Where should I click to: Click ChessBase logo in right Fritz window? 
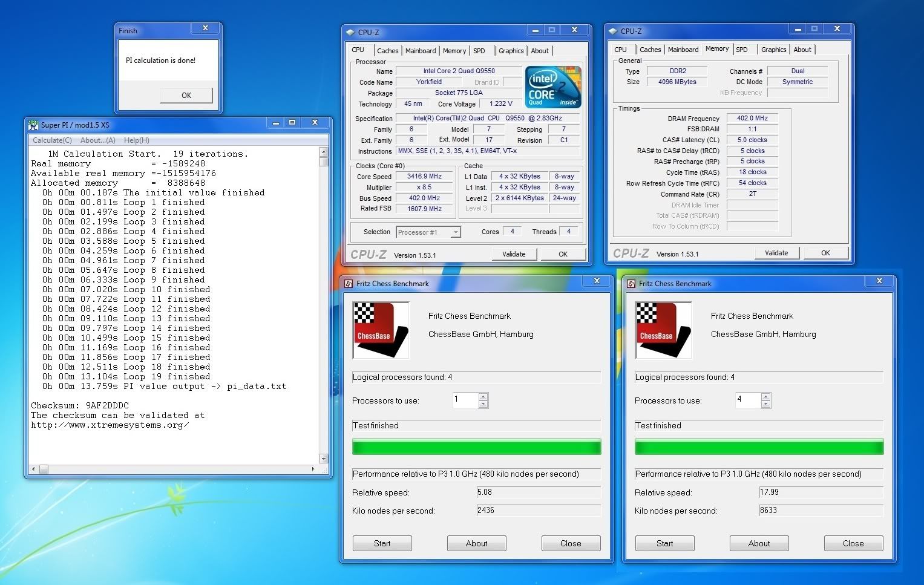(x=664, y=330)
